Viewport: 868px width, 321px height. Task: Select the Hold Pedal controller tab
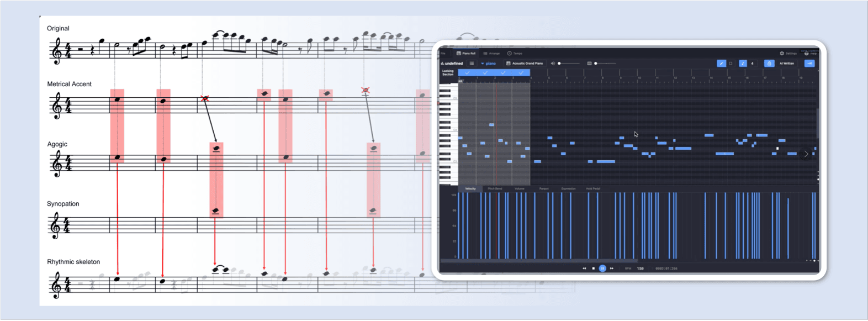pos(593,189)
